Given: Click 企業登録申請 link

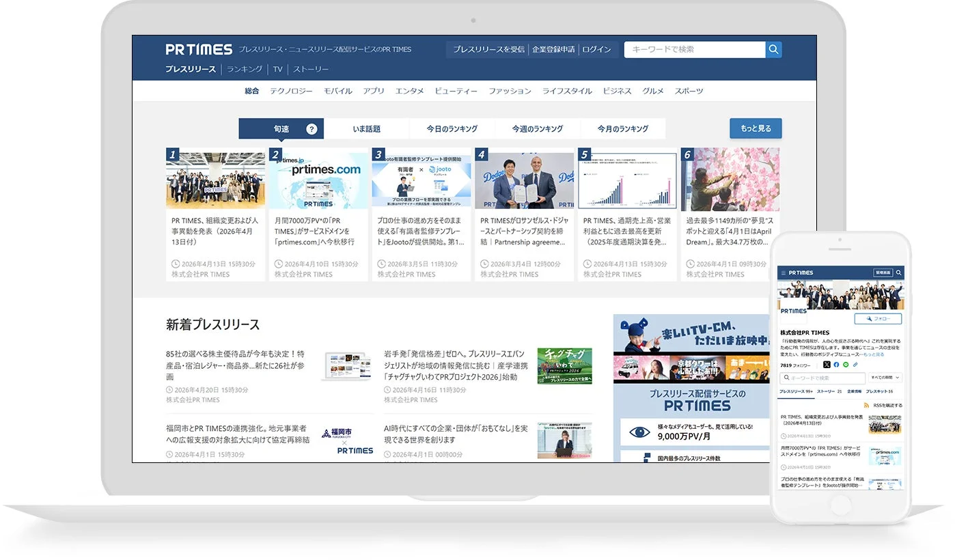Looking at the screenshot, I should point(553,49).
